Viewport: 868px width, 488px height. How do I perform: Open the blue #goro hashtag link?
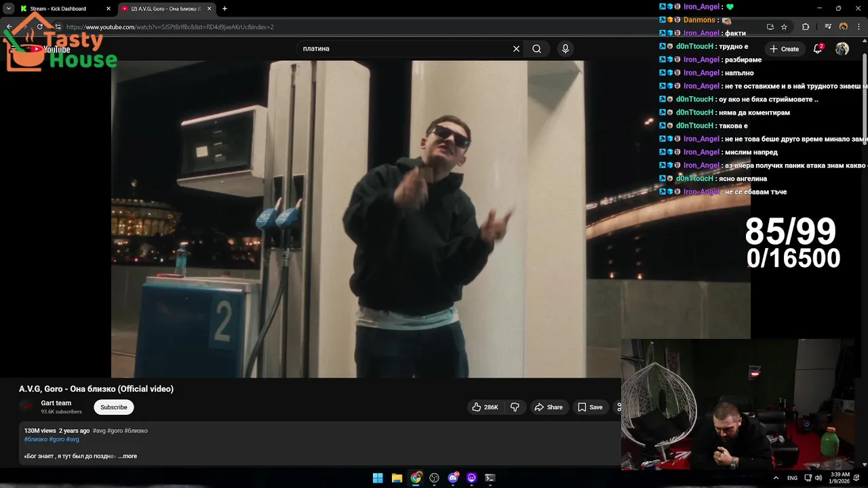(57, 439)
